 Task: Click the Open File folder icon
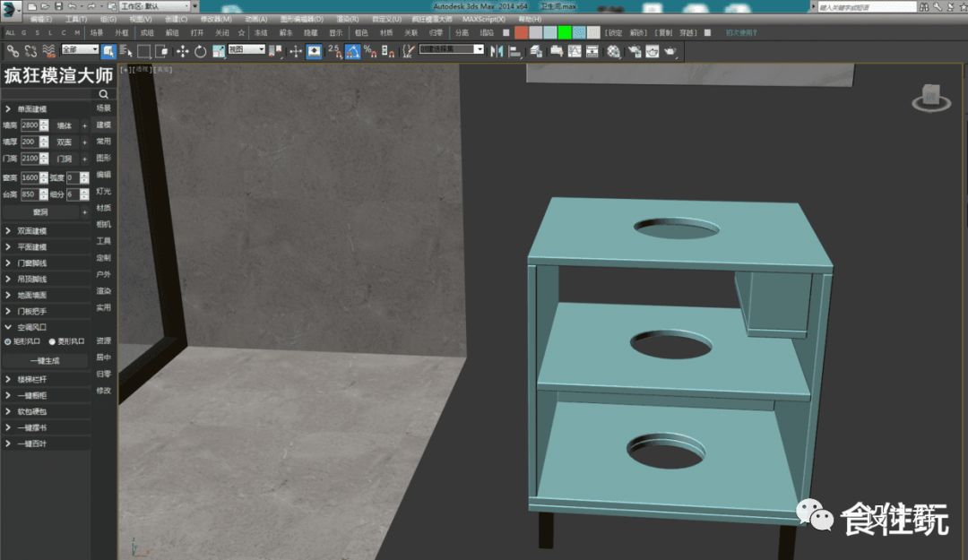(45, 6)
